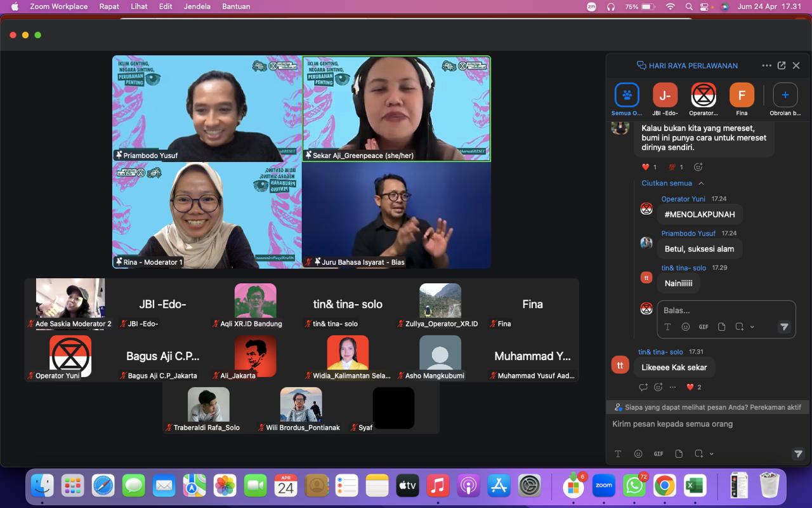The width and height of the screenshot is (812, 508).
Task: Click sender name Operator Yuni above #MENOLAKPUNAH
Action: pyautogui.click(x=683, y=199)
